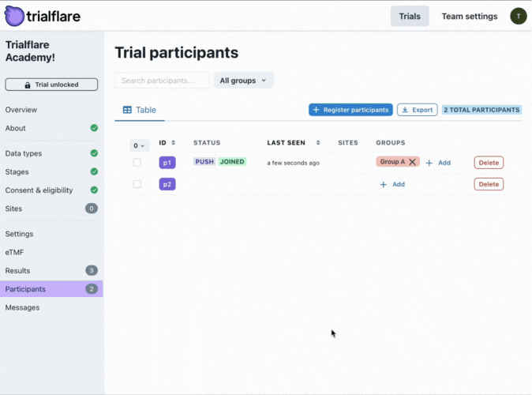532x395 pixels.
Task: Click the p1 participant ID badge
Action: pyautogui.click(x=167, y=163)
